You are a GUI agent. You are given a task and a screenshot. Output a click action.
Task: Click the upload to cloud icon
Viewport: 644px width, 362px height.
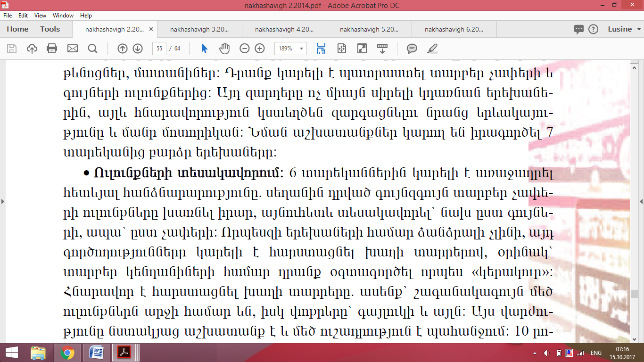pyautogui.click(x=32, y=49)
